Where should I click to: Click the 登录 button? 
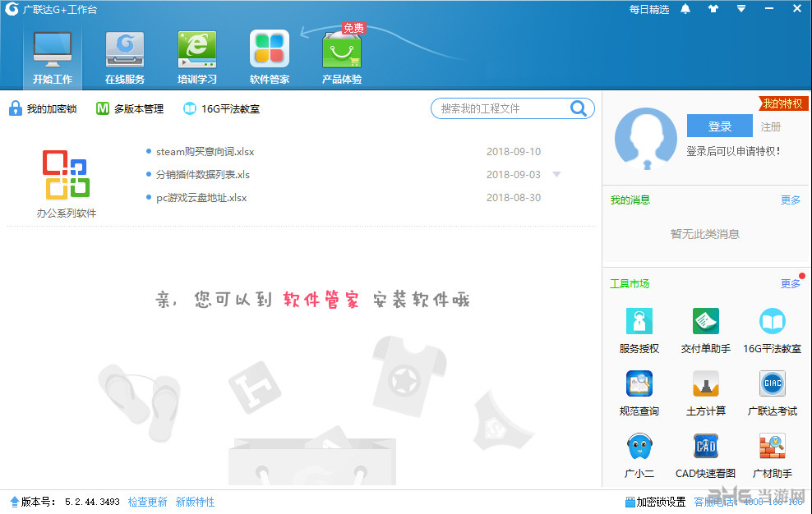point(719,126)
